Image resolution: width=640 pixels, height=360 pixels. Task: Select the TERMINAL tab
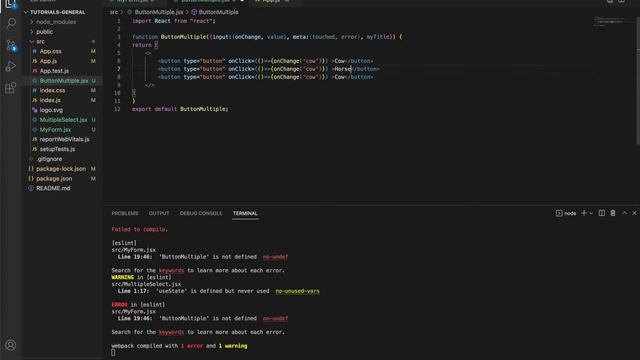(x=245, y=213)
